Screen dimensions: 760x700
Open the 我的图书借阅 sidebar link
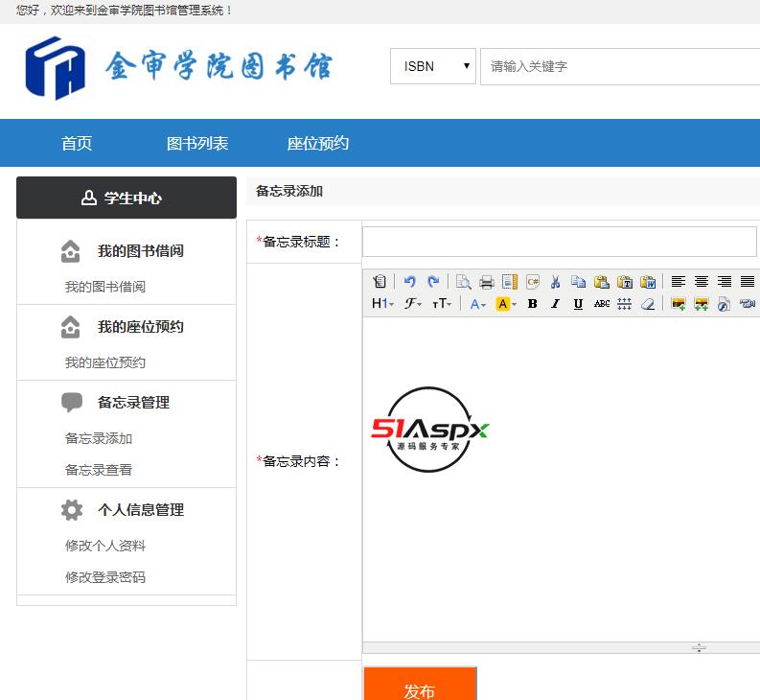click(x=105, y=287)
